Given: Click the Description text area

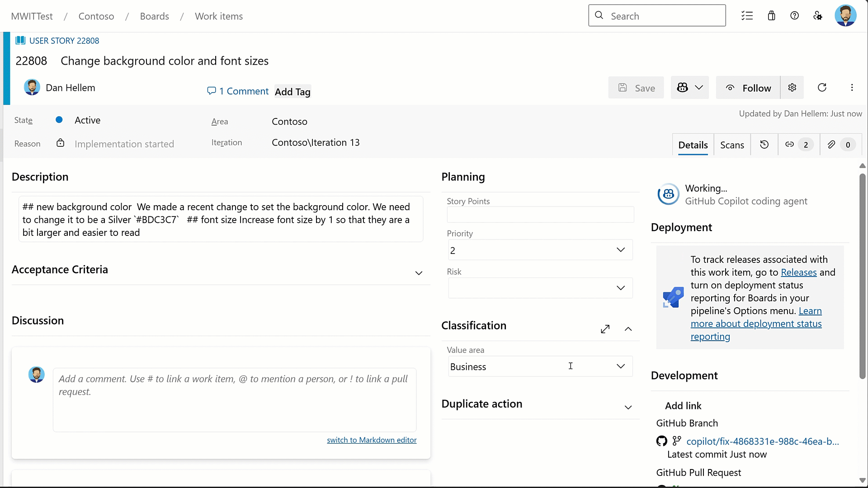Looking at the screenshot, I should tap(221, 219).
